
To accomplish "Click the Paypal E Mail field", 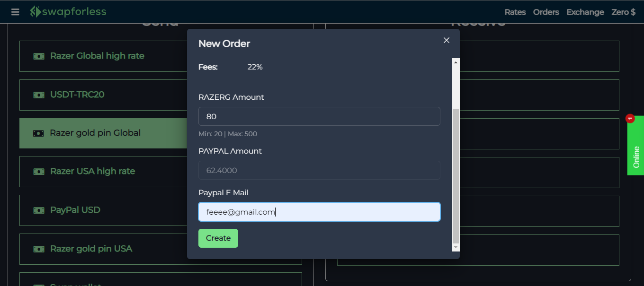I will pyautogui.click(x=319, y=212).
